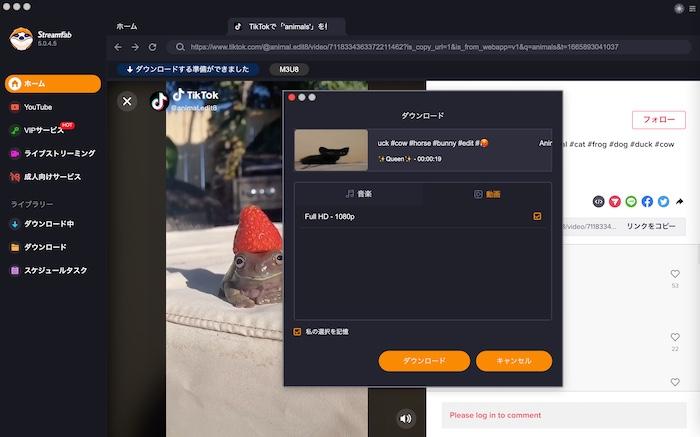The image size is (700, 437).
Task: Open YouTube in the sidebar
Action: point(31,107)
